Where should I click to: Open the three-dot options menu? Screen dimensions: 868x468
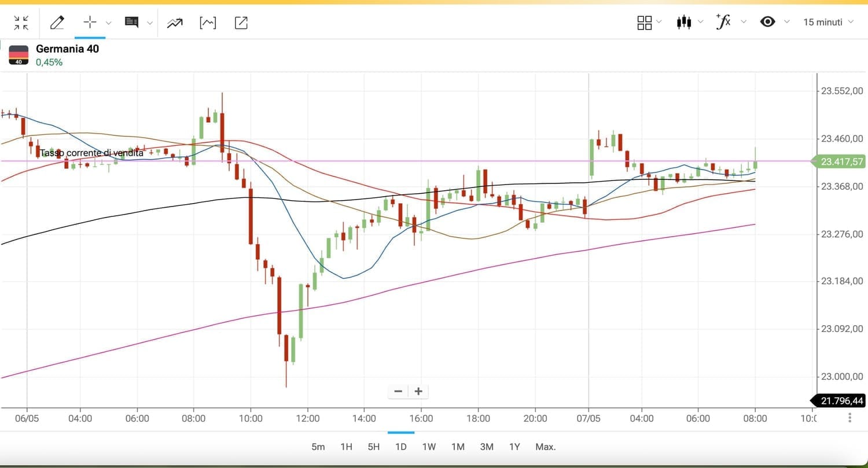click(x=849, y=418)
